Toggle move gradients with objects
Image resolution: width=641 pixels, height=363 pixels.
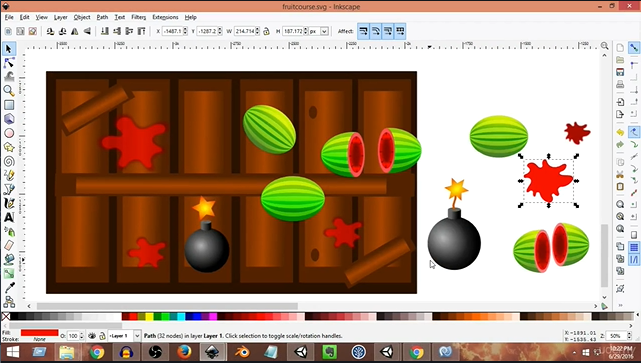[388, 31]
